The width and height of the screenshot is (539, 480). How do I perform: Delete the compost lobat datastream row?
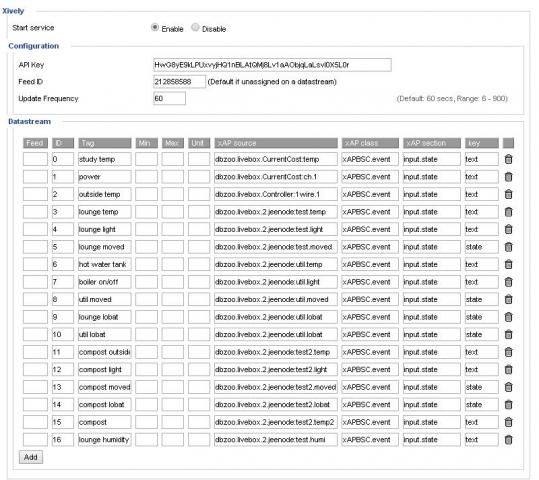pos(508,405)
